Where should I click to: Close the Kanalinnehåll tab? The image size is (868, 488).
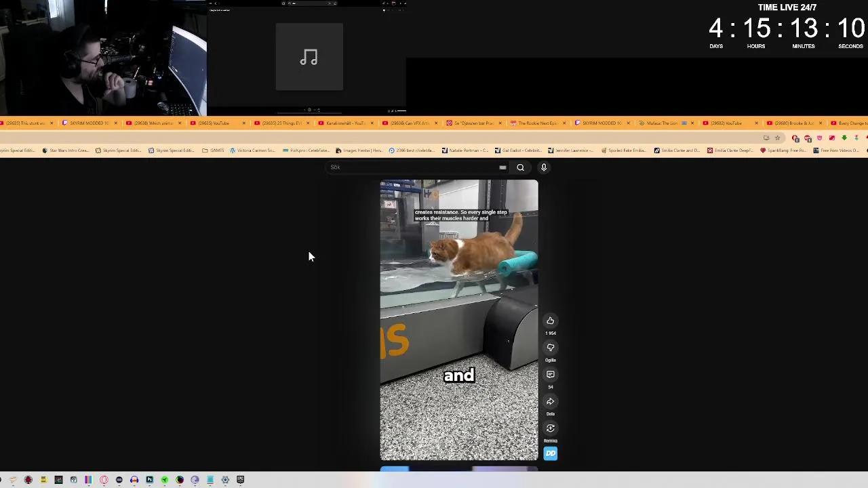click(x=372, y=123)
